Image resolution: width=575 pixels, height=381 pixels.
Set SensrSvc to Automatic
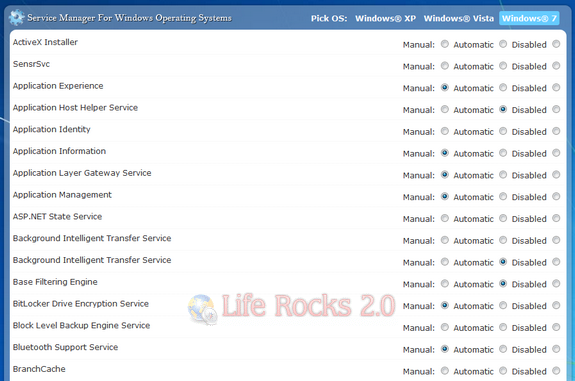[503, 66]
